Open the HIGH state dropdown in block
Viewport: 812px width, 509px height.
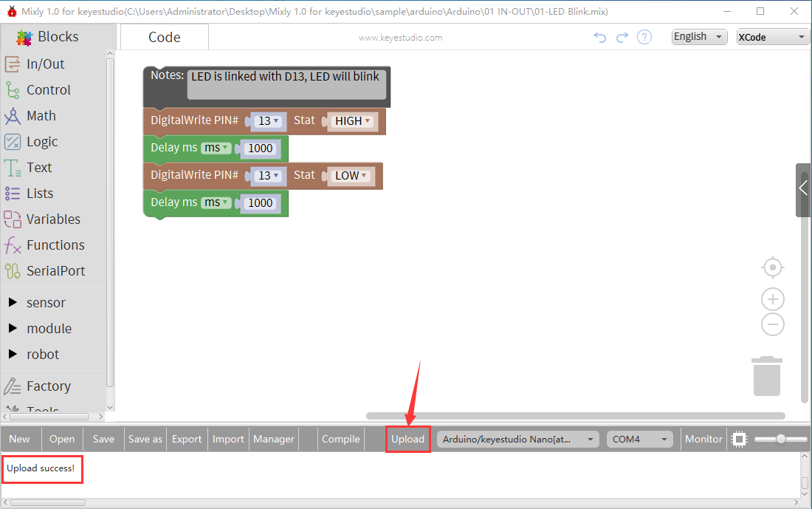click(x=353, y=121)
